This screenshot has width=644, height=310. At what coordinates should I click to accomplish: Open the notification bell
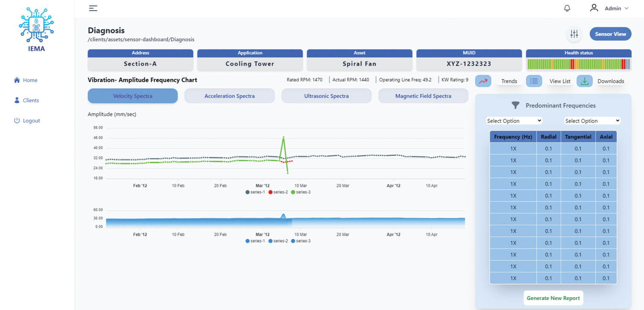[x=567, y=8]
